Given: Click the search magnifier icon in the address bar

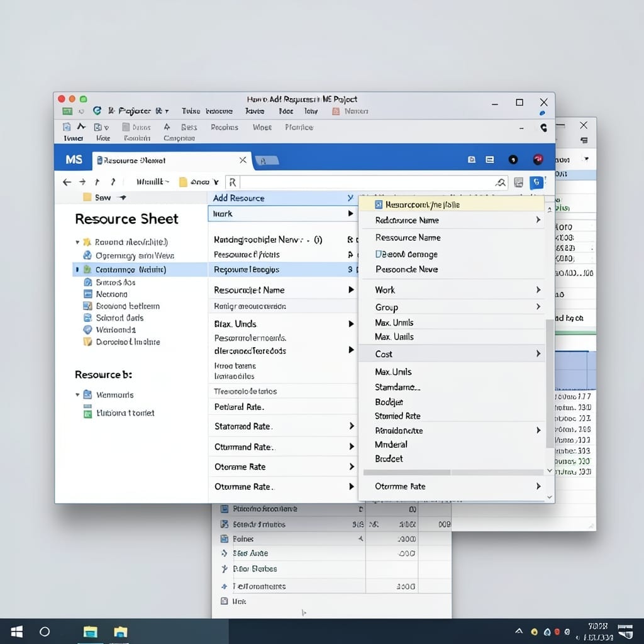Looking at the screenshot, I should [500, 182].
